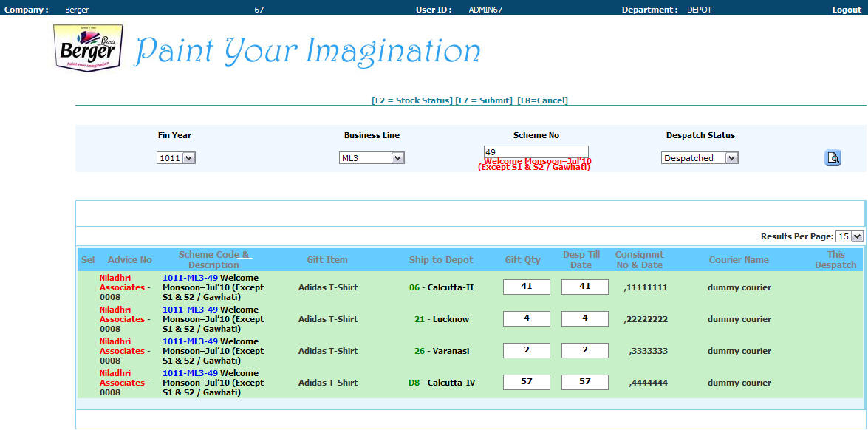Screen dimensions: 868x430
Task: Open the Despatch Status dropdown
Action: click(700, 158)
